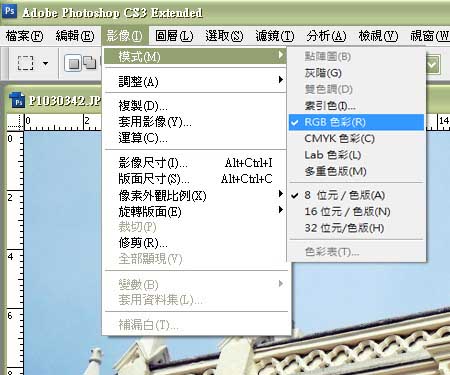Image resolution: width=450 pixels, height=375 pixels.
Task: Choose 套用影像(Y)... menu entry
Action: [x=195, y=122]
